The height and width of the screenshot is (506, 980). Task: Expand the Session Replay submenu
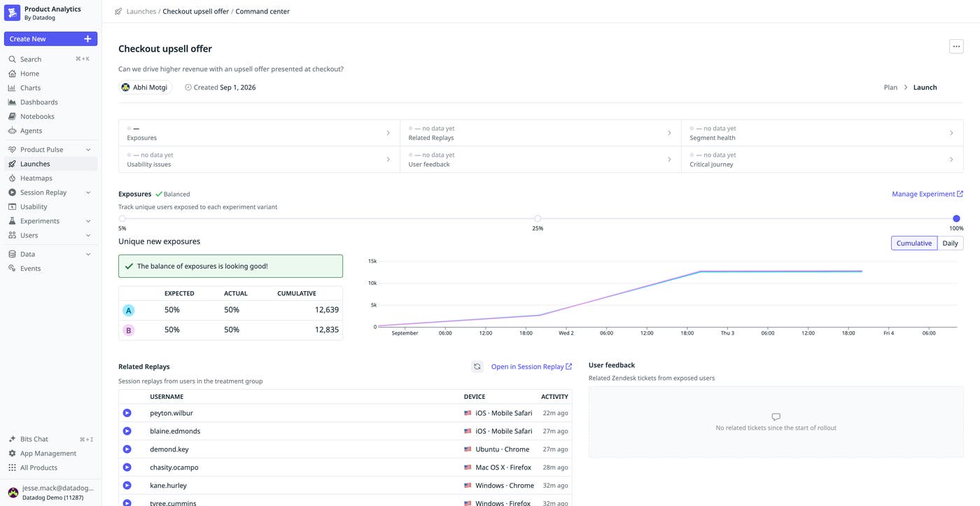(88, 192)
